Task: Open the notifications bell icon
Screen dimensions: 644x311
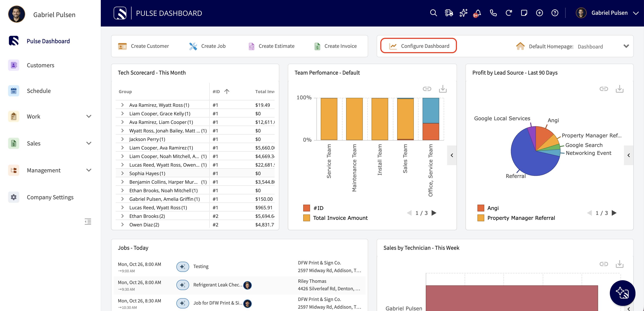Action: click(x=478, y=13)
